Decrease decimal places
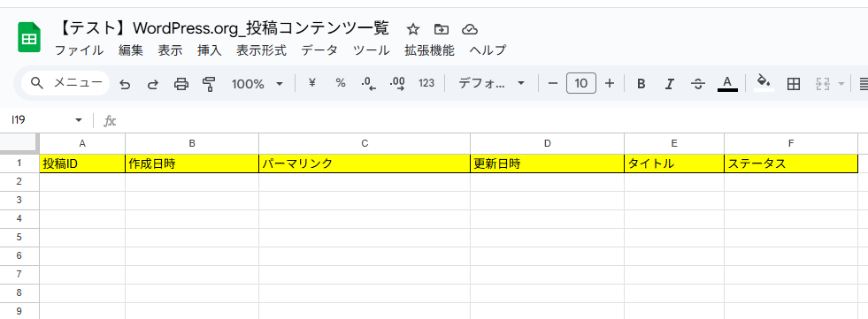The width and height of the screenshot is (868, 319). pos(369,83)
